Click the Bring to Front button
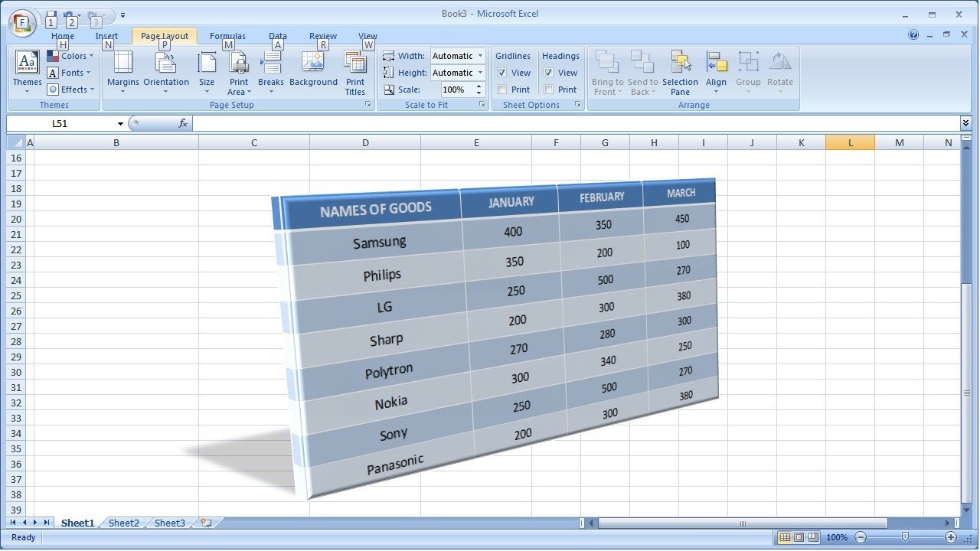980x551 pixels. click(608, 73)
